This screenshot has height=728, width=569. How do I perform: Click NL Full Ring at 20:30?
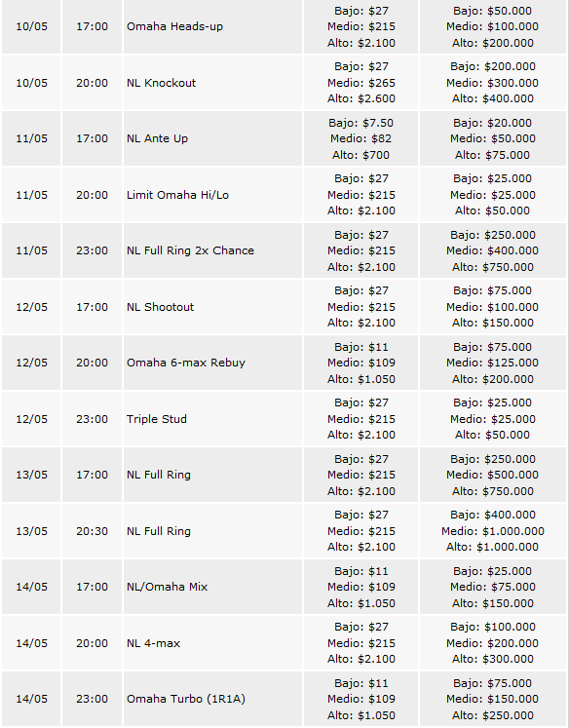click(x=159, y=531)
